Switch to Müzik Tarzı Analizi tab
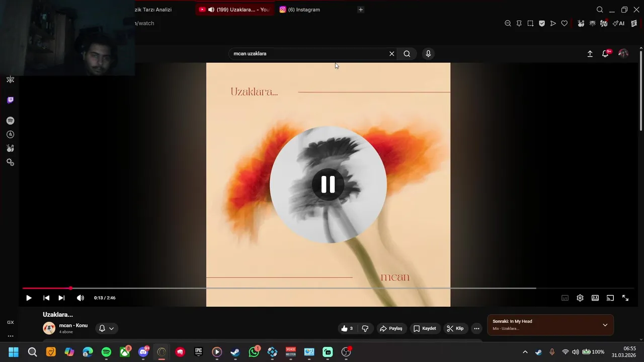The width and height of the screenshot is (644, 362). click(153, 10)
